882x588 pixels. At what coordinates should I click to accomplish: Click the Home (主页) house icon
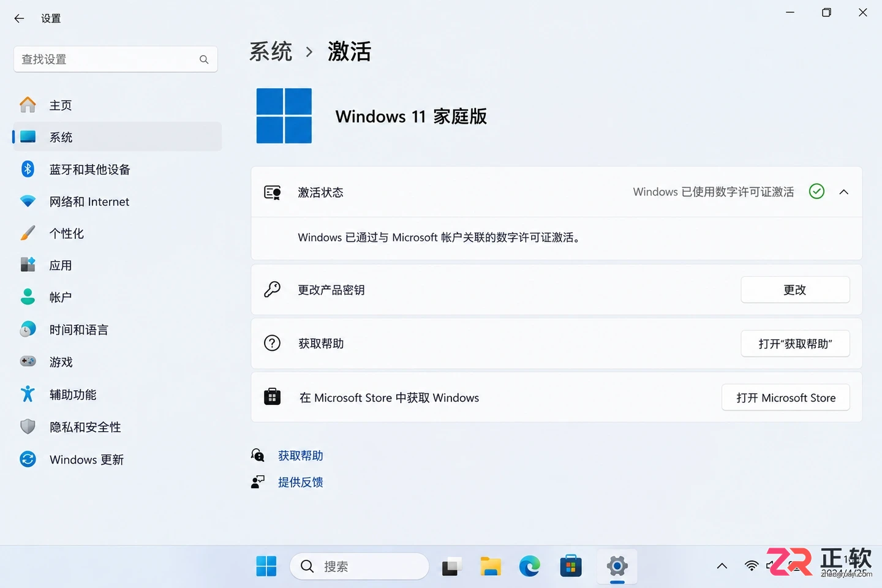click(28, 105)
